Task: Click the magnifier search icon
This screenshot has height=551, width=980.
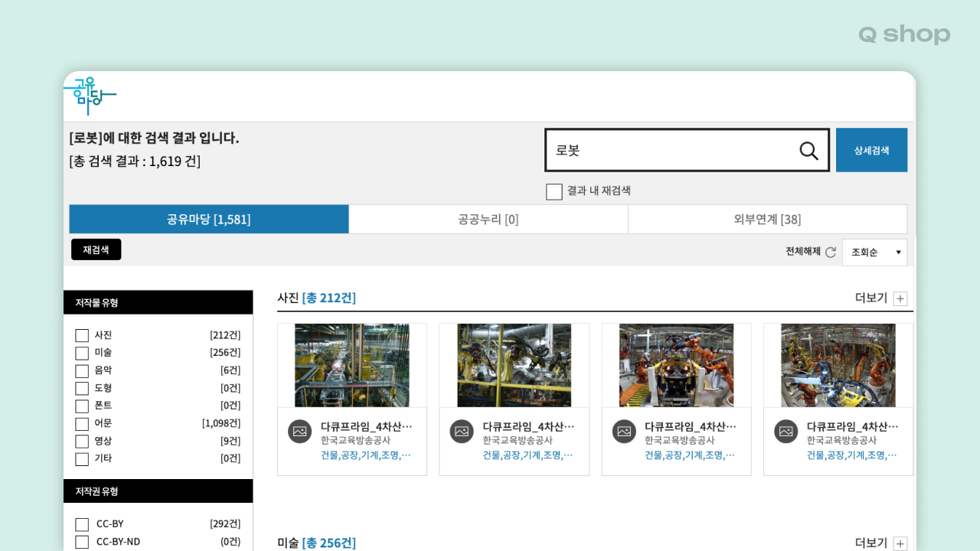Action: [x=808, y=150]
